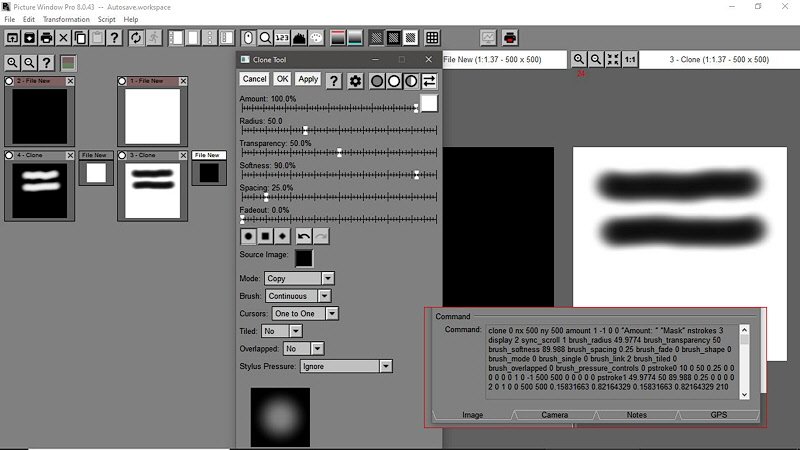Image resolution: width=800 pixels, height=450 pixels.
Task: Open the Transformation menu
Action: [x=66, y=19]
